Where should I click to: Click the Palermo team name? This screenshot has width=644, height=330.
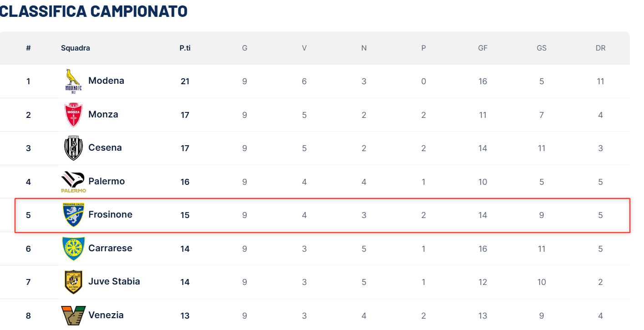(106, 182)
